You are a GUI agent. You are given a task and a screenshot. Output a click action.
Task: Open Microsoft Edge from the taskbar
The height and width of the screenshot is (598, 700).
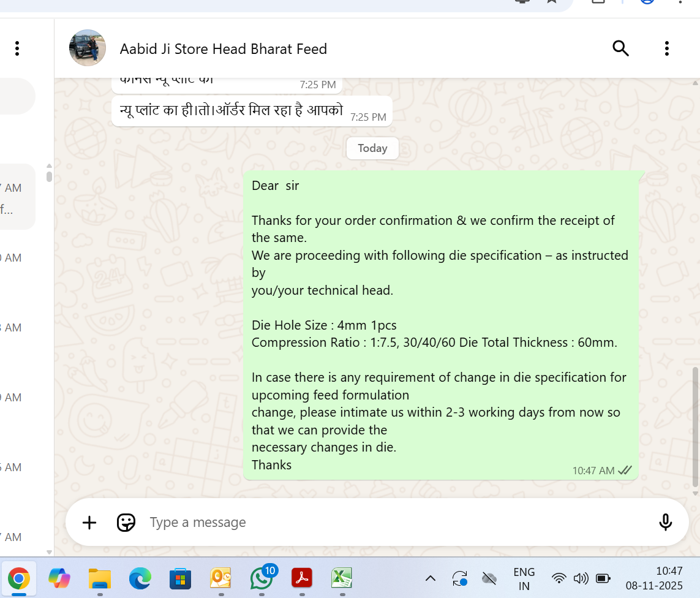click(x=140, y=579)
